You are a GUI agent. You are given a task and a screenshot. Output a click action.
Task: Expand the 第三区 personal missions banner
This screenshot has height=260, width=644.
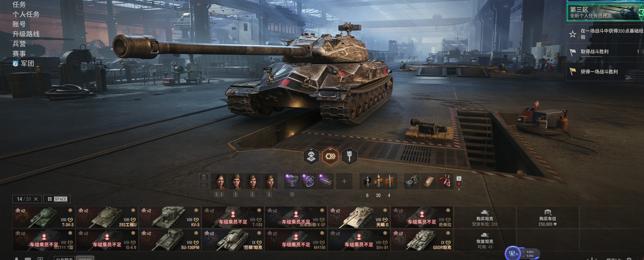click(x=605, y=12)
